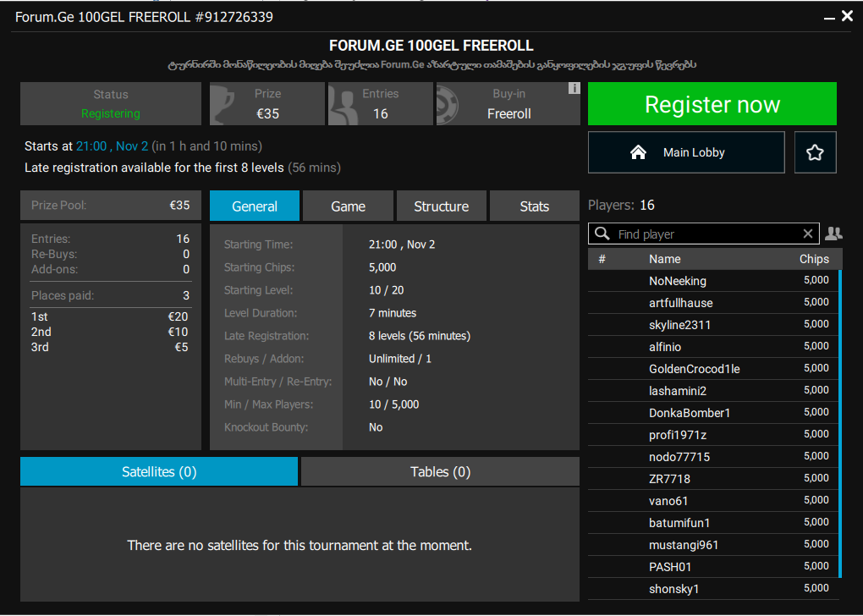
Task: Select player mustangi961 in the list
Action: (x=712, y=545)
